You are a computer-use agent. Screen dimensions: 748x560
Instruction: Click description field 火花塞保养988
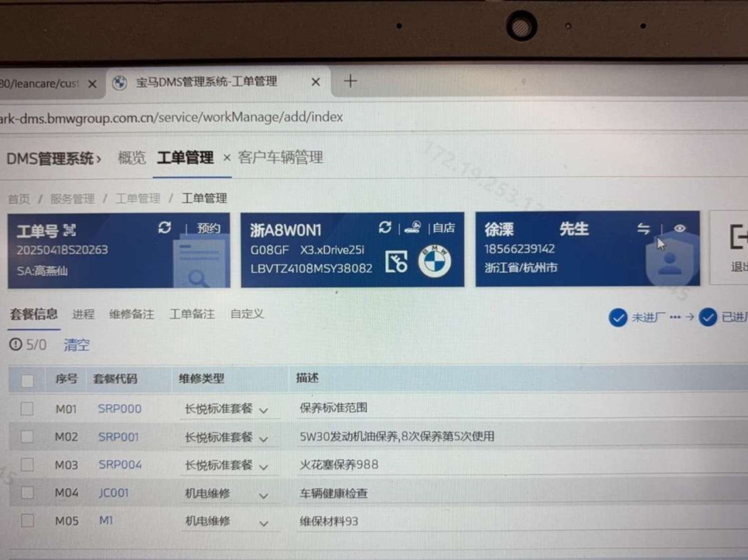point(339,465)
